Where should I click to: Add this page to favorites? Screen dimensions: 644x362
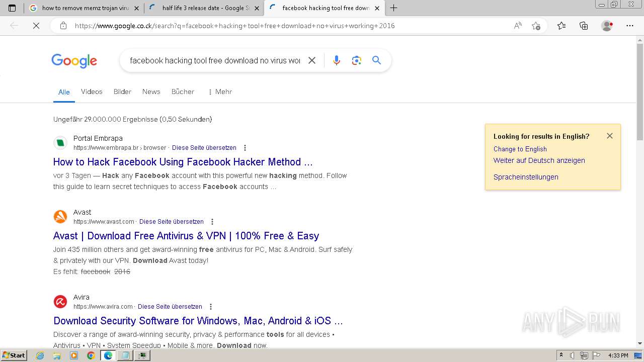click(x=536, y=26)
